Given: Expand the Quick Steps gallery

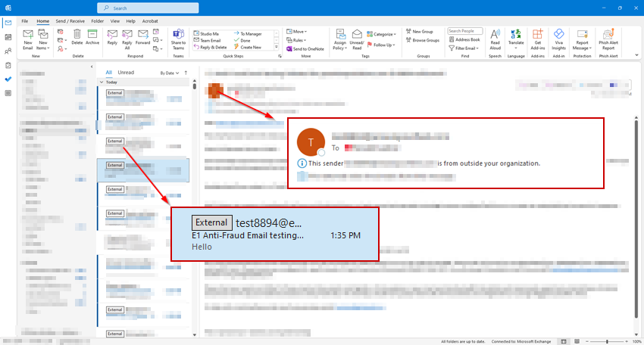Looking at the screenshot, I should [x=277, y=47].
